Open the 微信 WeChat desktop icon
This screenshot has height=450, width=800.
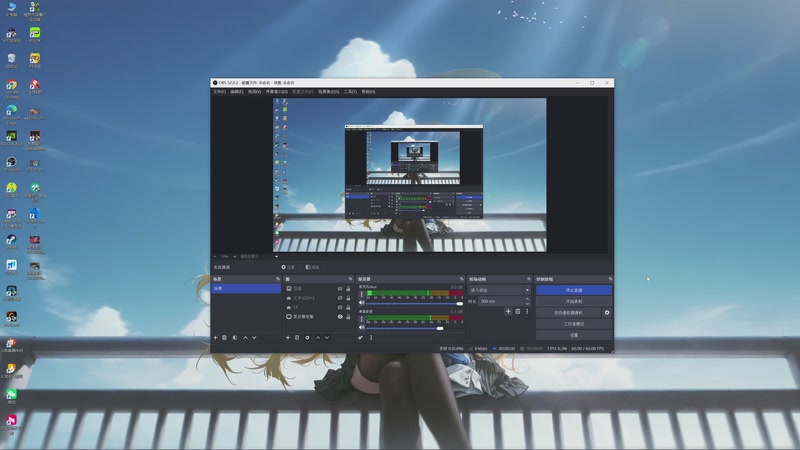pos(11,396)
